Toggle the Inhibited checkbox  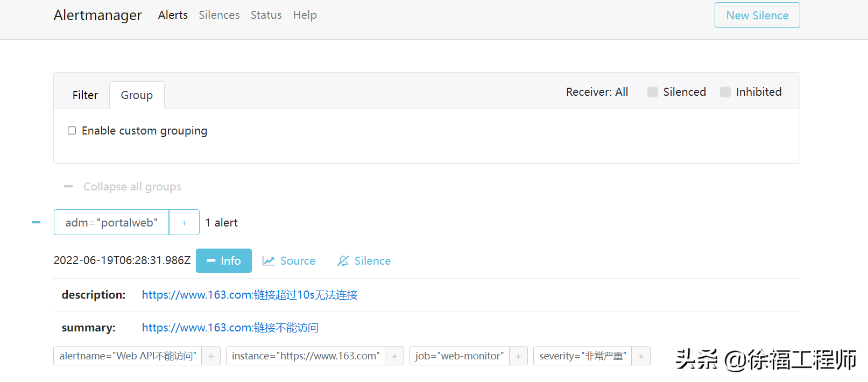(x=725, y=92)
